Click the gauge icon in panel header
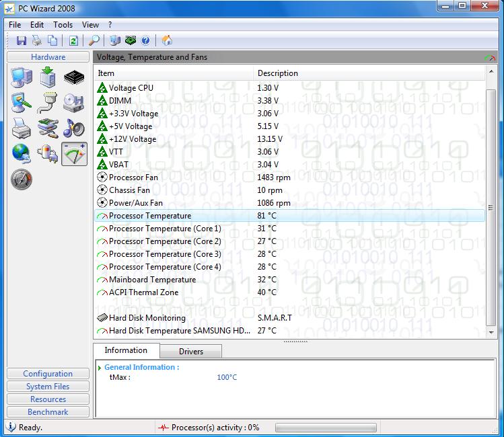 (490, 58)
